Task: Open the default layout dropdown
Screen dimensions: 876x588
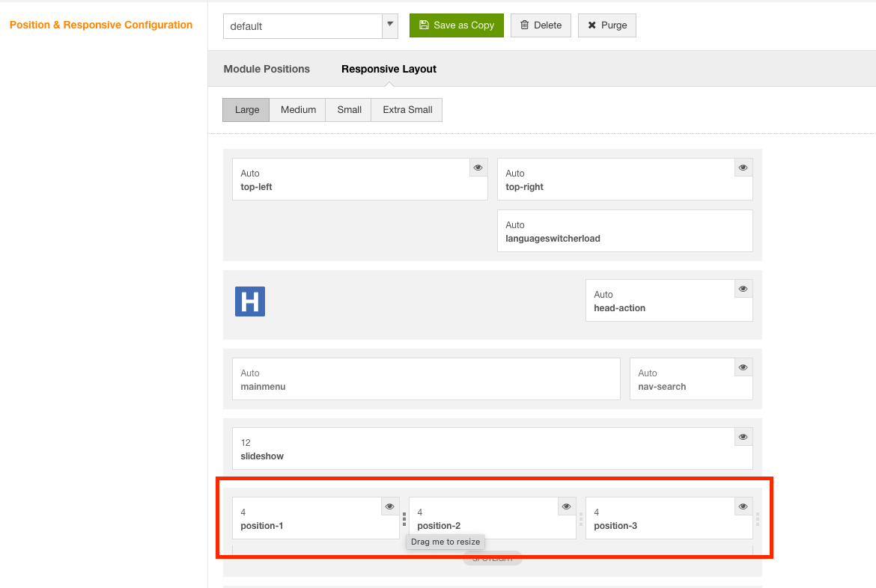Action: pyautogui.click(x=390, y=25)
